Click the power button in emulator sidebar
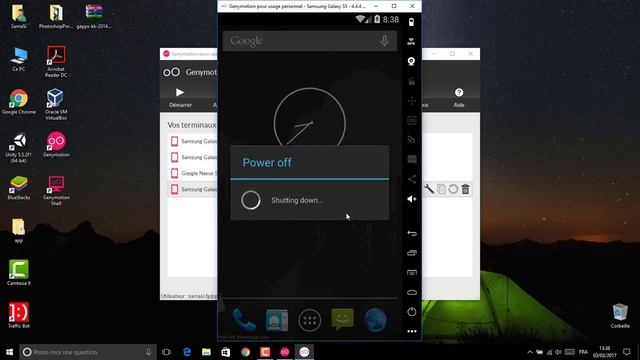This screenshot has width=640, height=360. pos(412,312)
